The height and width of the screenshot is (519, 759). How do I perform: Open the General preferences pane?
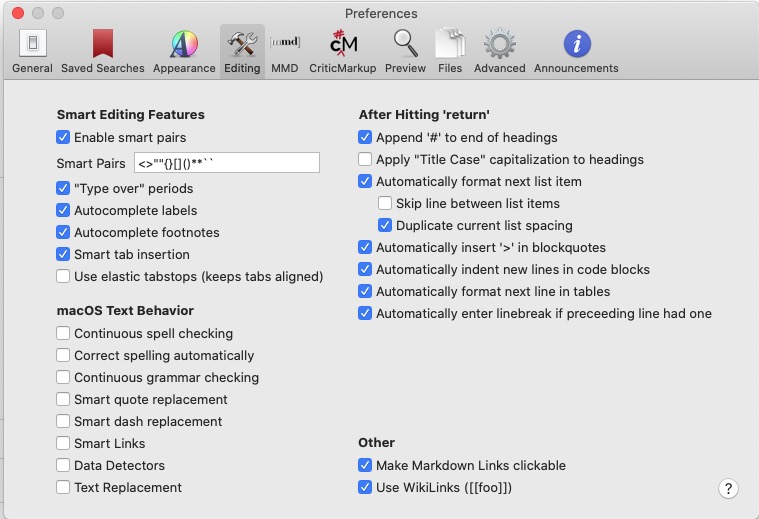point(32,51)
